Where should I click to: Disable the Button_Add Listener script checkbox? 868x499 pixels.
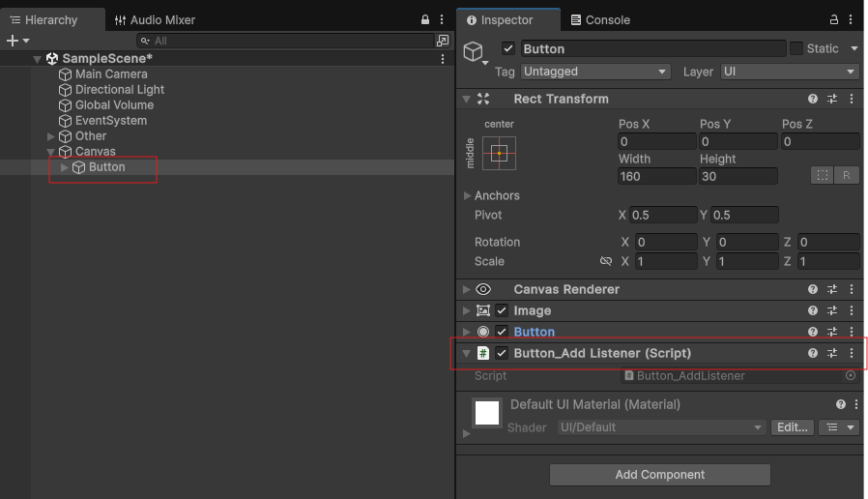click(x=502, y=353)
